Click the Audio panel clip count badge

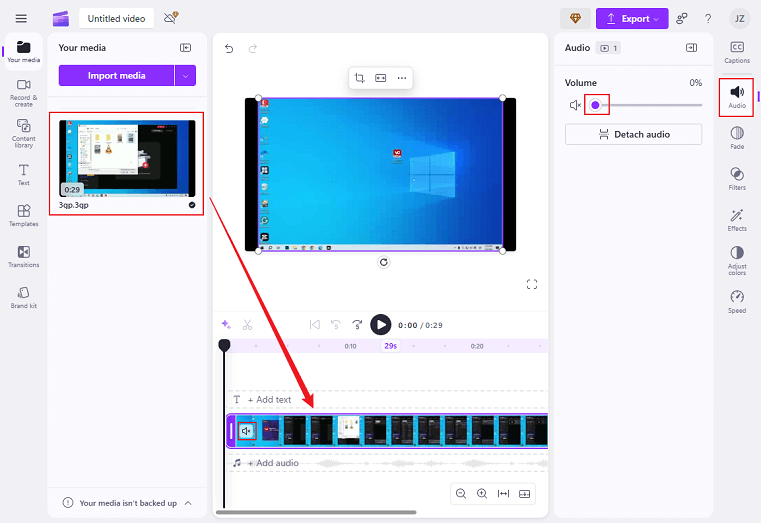tap(608, 48)
